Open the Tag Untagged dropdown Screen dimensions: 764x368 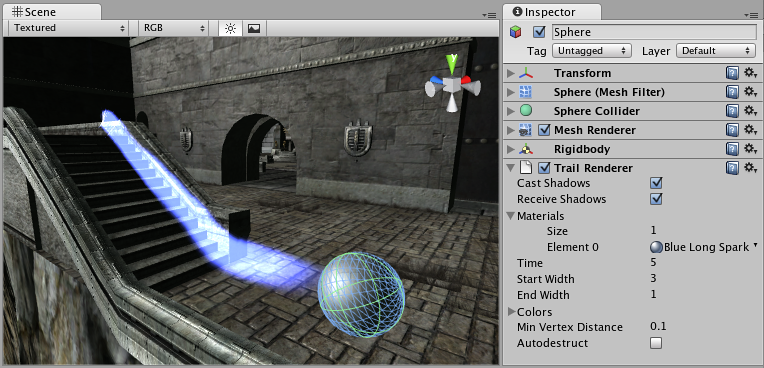pos(592,51)
